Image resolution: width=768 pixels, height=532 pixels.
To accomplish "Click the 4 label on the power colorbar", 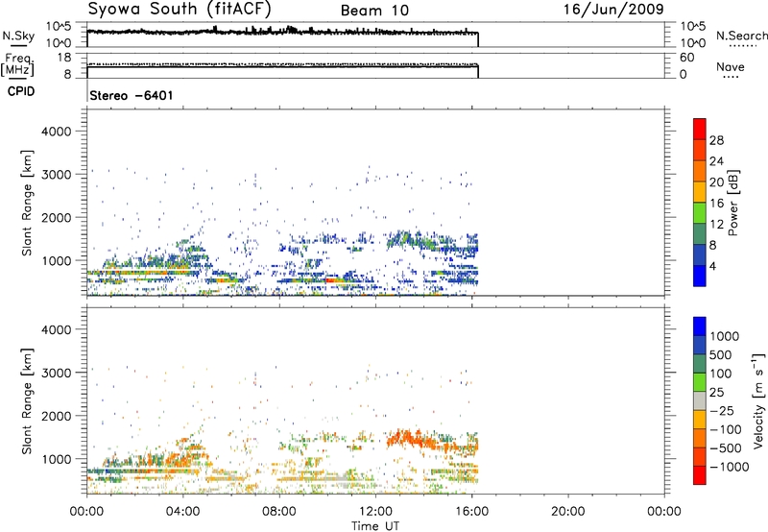I will [712, 266].
